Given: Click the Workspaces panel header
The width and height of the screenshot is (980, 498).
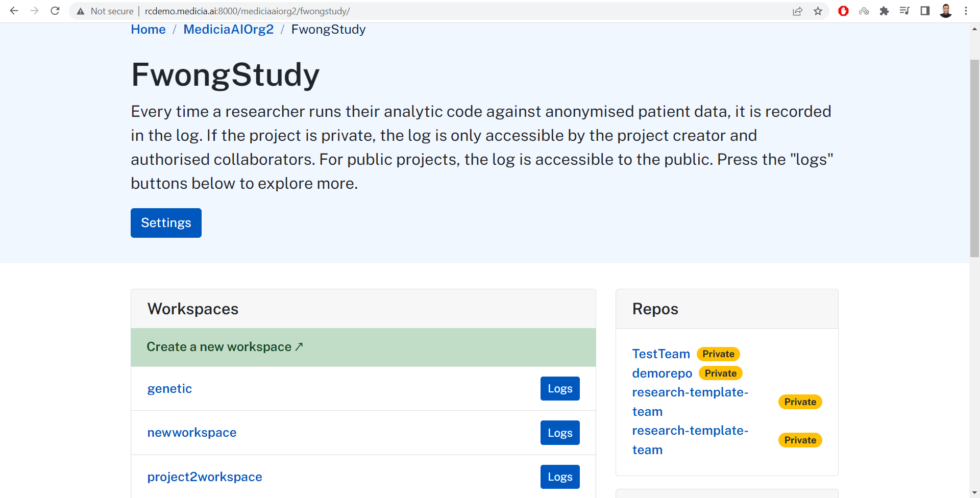Looking at the screenshot, I should [363, 309].
